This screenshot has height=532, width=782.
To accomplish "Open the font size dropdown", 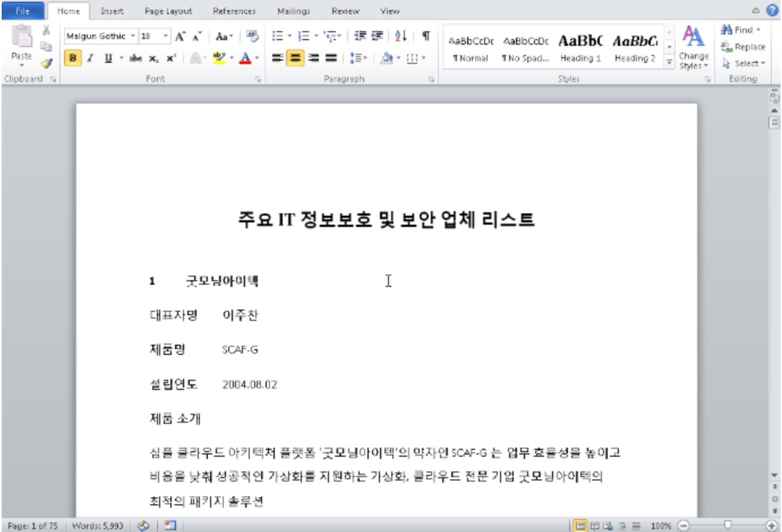I will coord(165,36).
